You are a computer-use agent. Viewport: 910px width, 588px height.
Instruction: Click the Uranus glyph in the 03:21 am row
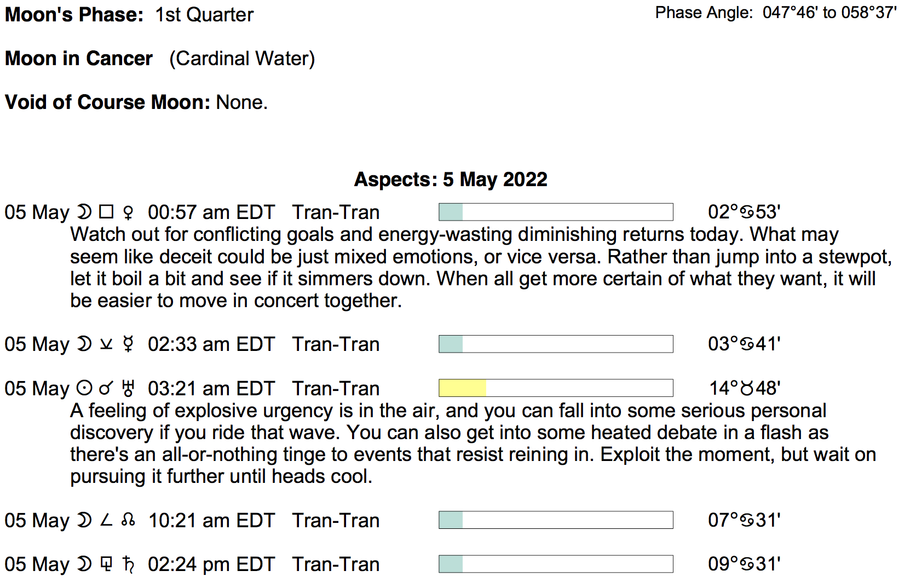[x=128, y=388]
